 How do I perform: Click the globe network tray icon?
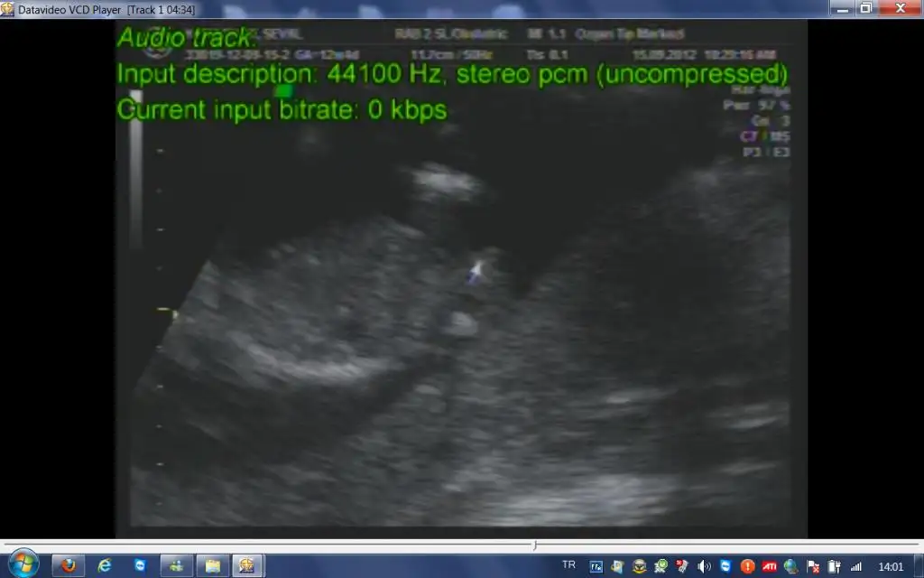791,566
